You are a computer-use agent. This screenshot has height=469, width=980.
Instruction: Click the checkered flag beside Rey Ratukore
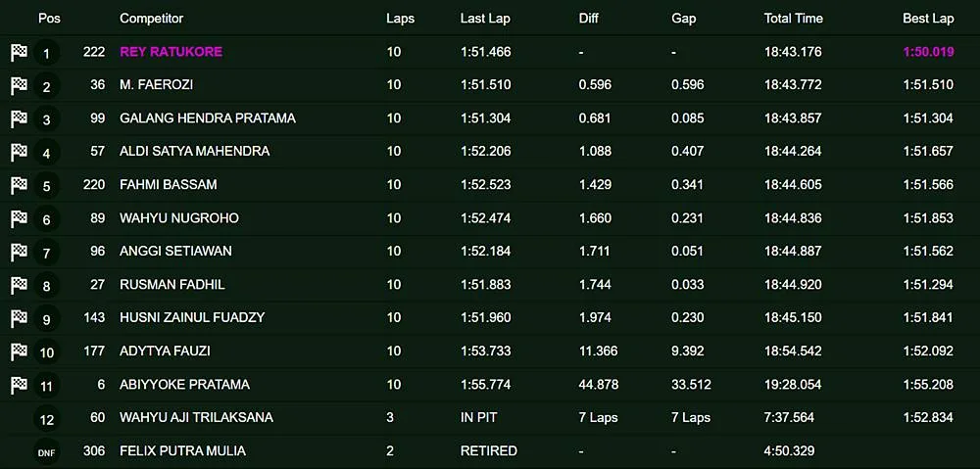[19, 53]
